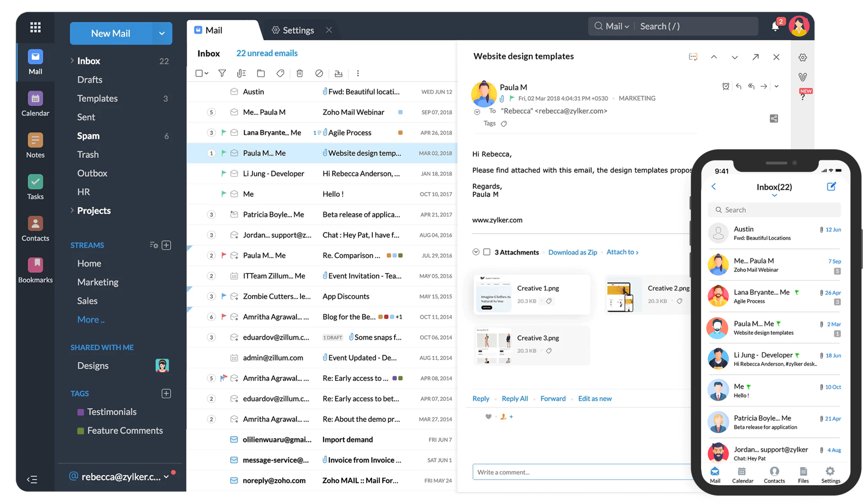Toggle flag on Li Jung - Developer email
868x504 pixels.
coord(224,173)
